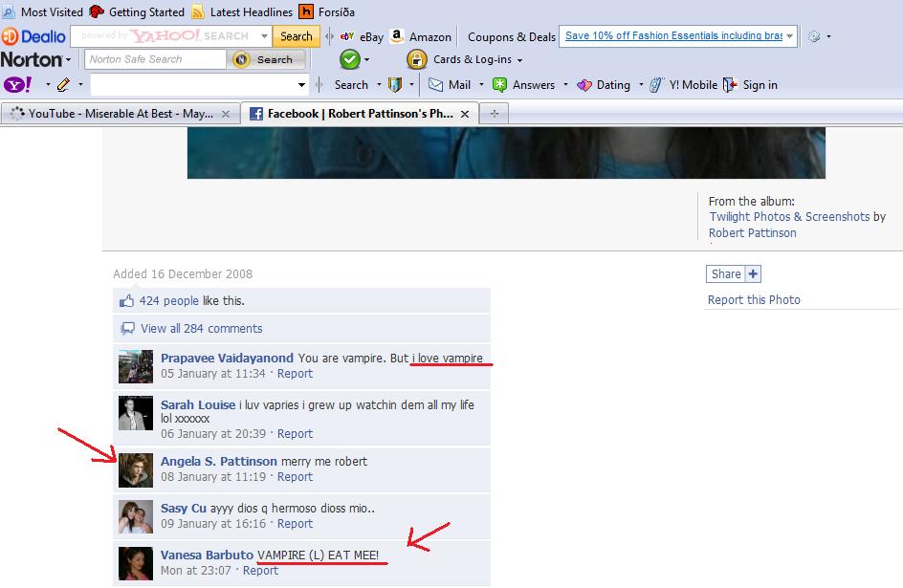Image resolution: width=903 pixels, height=588 pixels.
Task: Open Coupons & Deals in Dealio toolbar
Action: (x=512, y=37)
